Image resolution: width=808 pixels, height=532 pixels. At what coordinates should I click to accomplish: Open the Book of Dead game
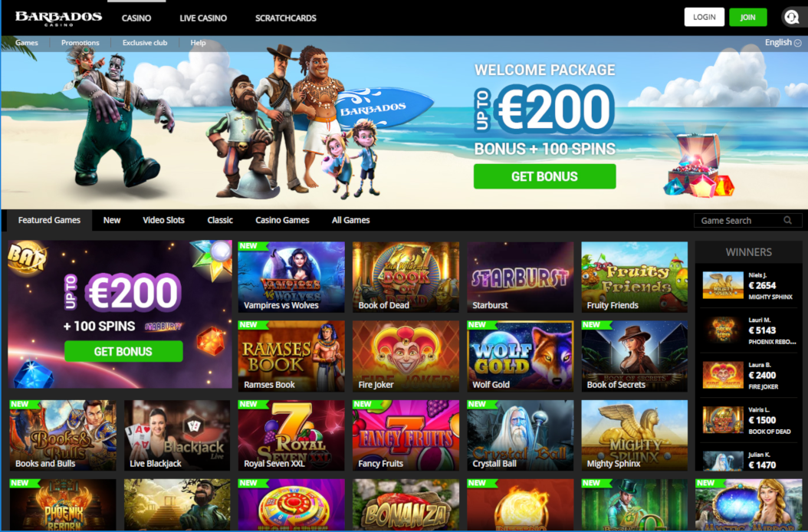pyautogui.click(x=406, y=277)
